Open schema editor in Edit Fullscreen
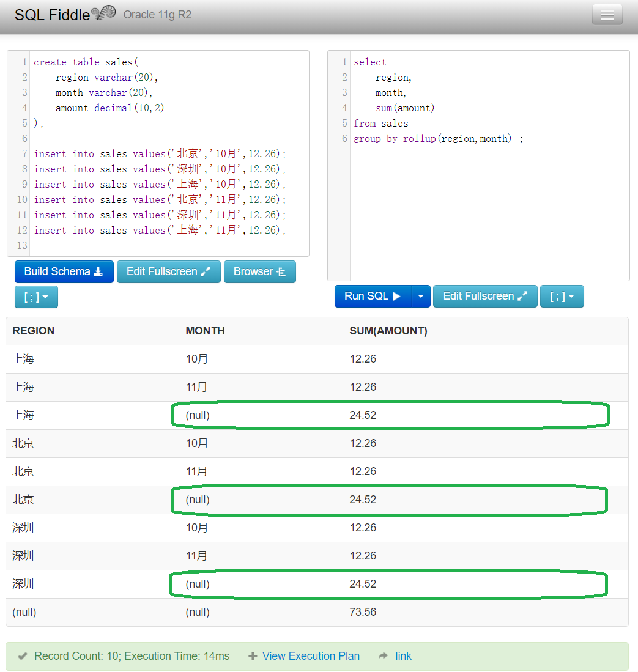Viewport: 638px width, 672px height. [x=168, y=271]
